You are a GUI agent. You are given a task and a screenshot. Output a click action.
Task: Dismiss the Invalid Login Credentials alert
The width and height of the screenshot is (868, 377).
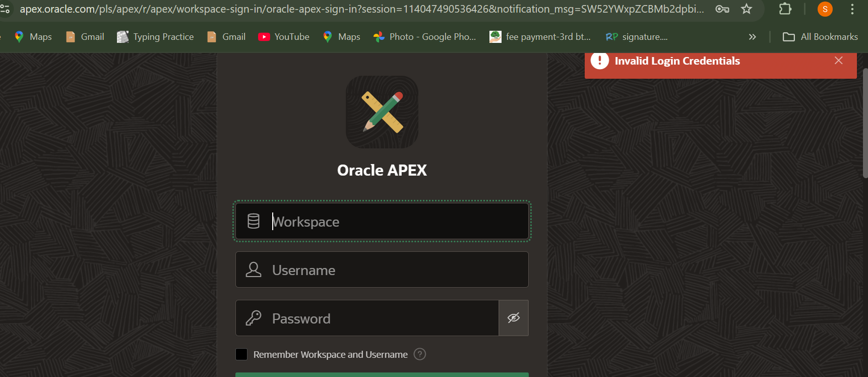839,61
